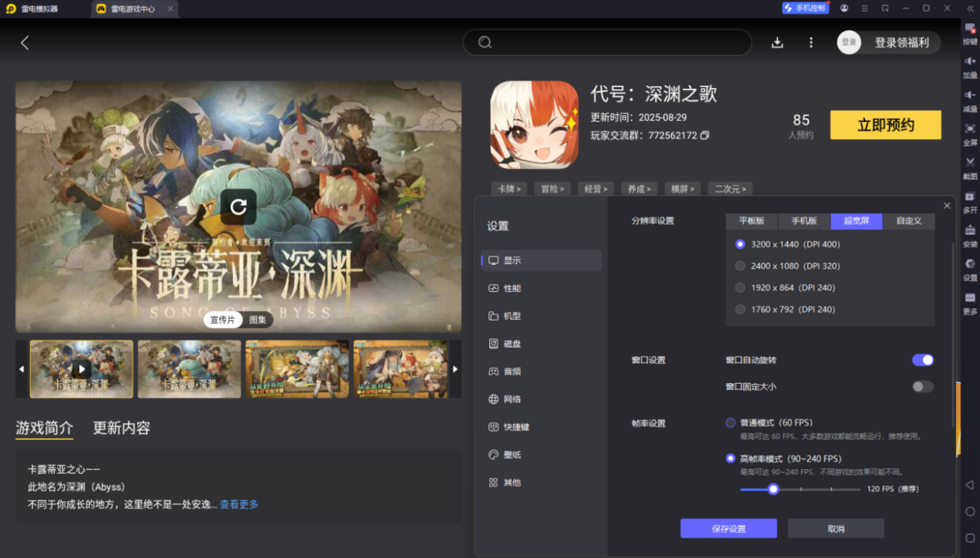Expand the 冒险 tag
Image resolution: width=980 pixels, height=558 pixels.
(552, 189)
